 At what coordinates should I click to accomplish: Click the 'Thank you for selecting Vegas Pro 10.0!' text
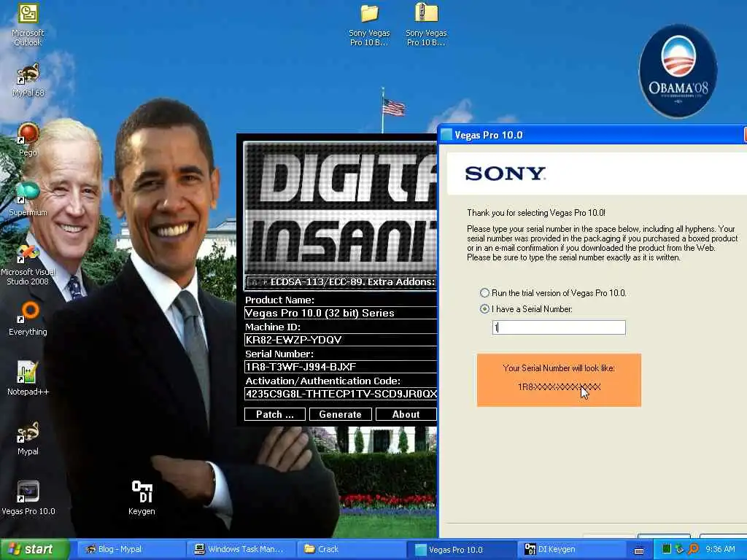[536, 213]
